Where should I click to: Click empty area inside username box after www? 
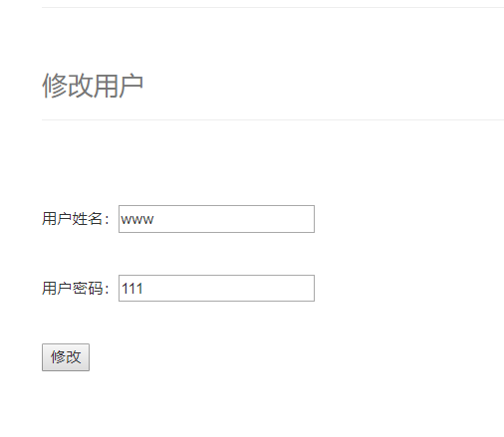232,219
